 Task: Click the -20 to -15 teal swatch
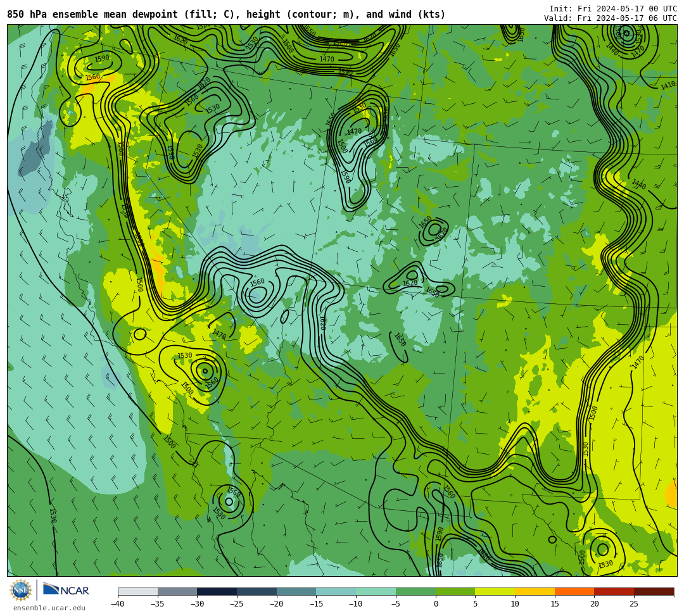click(296, 591)
